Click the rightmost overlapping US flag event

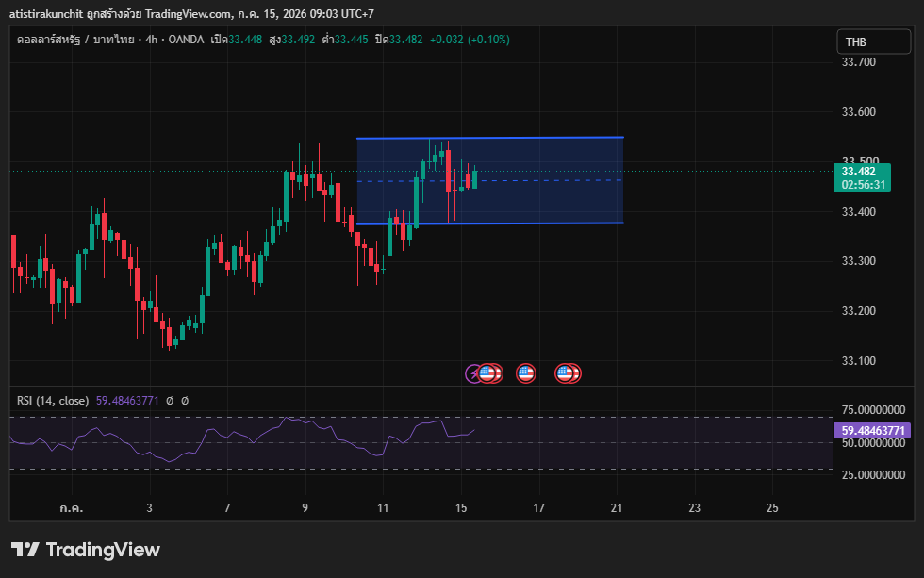pyautogui.click(x=574, y=373)
